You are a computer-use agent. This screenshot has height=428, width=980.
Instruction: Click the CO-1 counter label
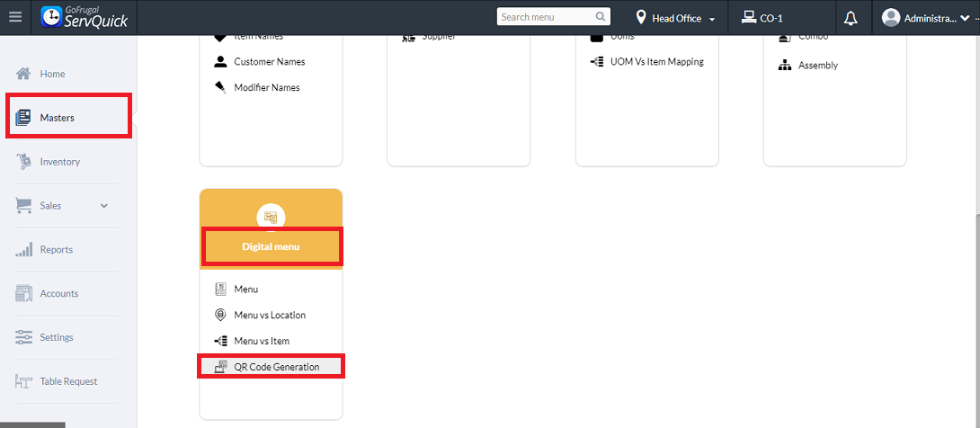[771, 18]
